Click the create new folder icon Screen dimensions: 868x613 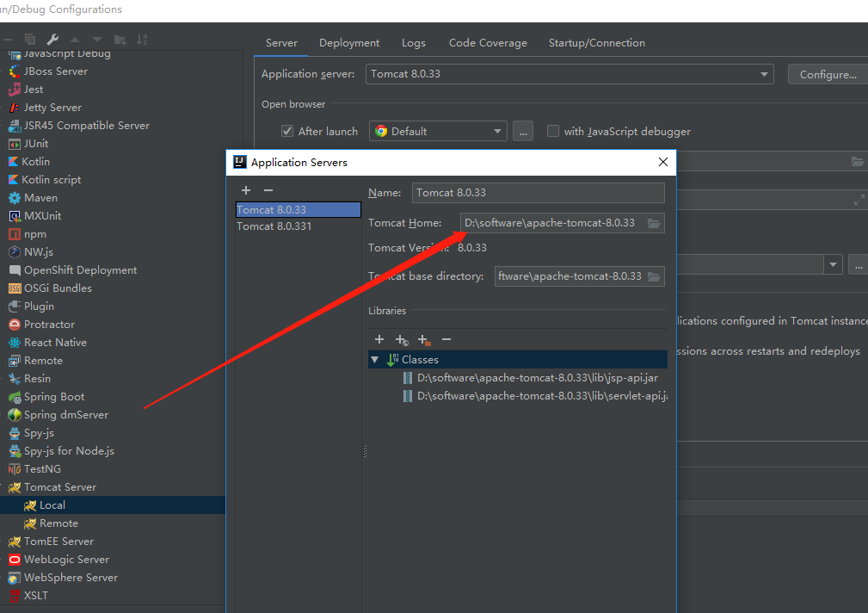click(x=120, y=40)
